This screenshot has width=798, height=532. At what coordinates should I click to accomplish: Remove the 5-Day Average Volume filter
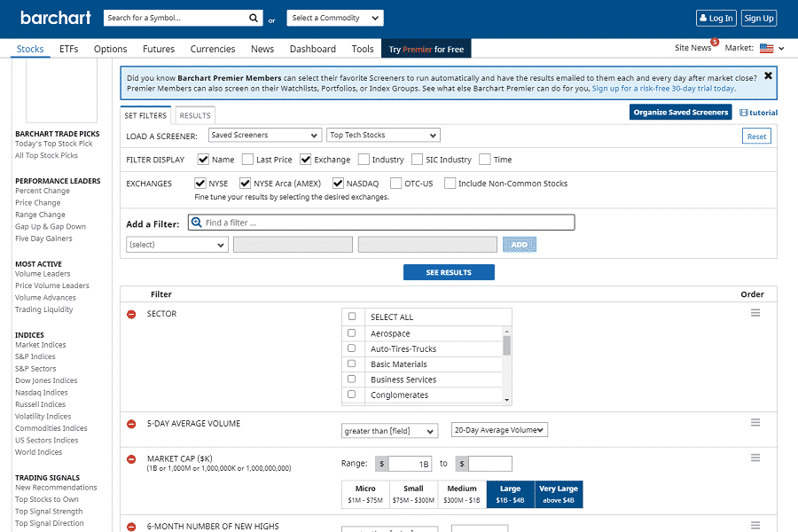131,425
